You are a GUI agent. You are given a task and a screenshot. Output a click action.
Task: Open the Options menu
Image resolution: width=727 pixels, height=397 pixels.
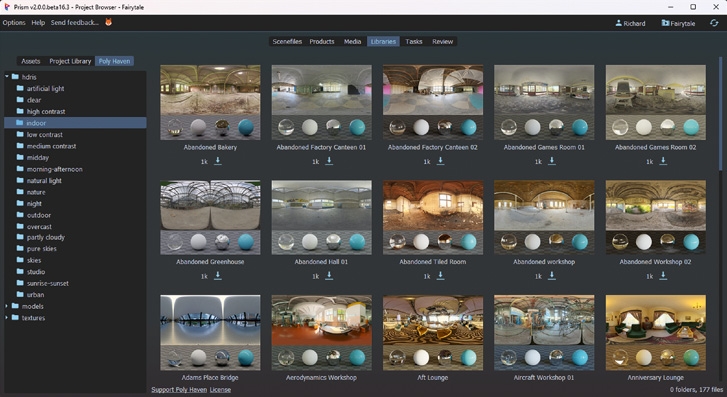(x=14, y=22)
